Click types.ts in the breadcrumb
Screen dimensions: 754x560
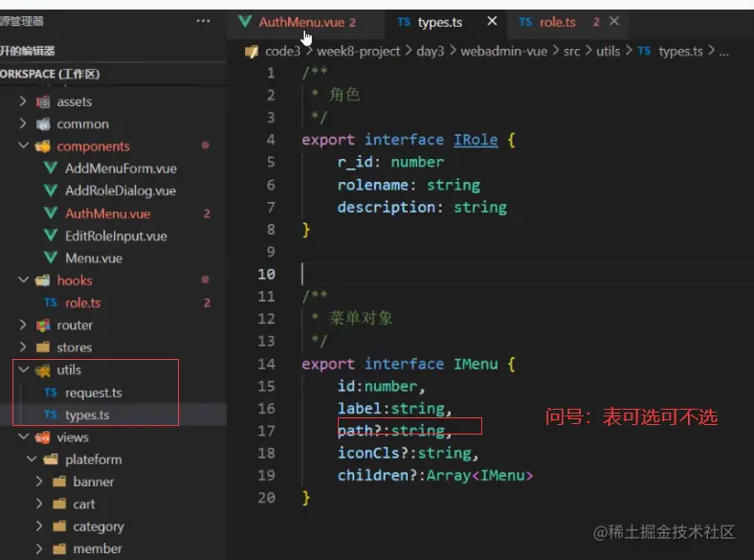coord(680,51)
